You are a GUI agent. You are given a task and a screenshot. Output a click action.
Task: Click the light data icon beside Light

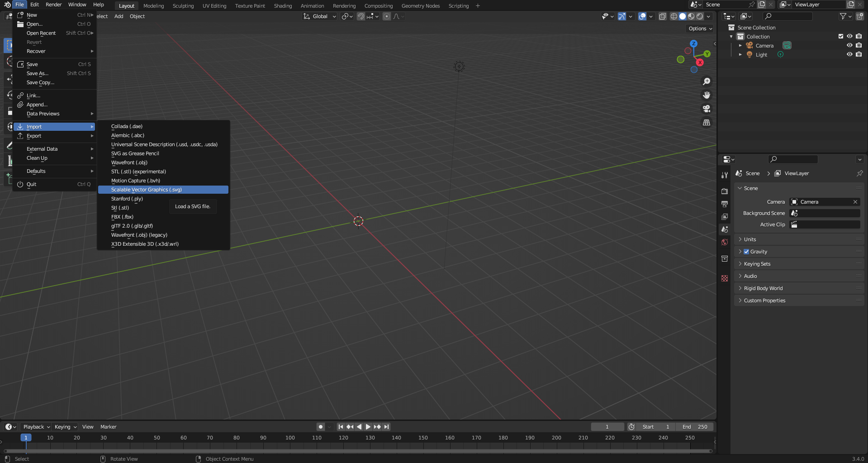[x=780, y=54]
